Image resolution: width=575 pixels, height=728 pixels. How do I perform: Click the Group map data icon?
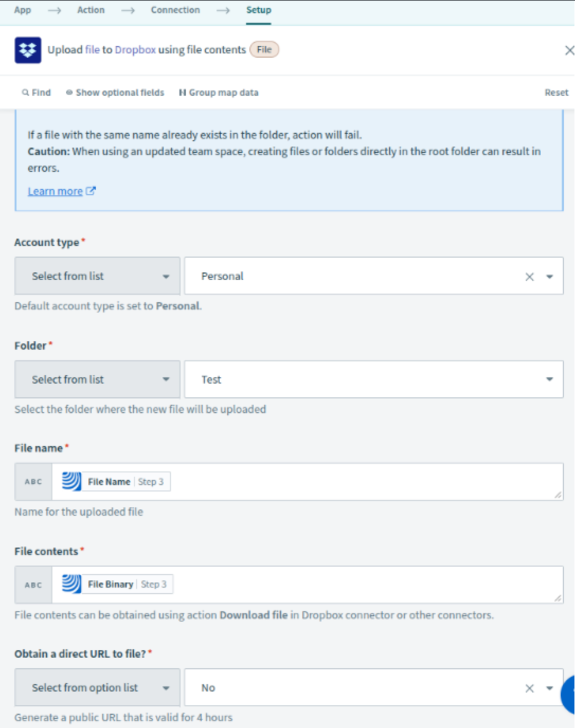(182, 93)
